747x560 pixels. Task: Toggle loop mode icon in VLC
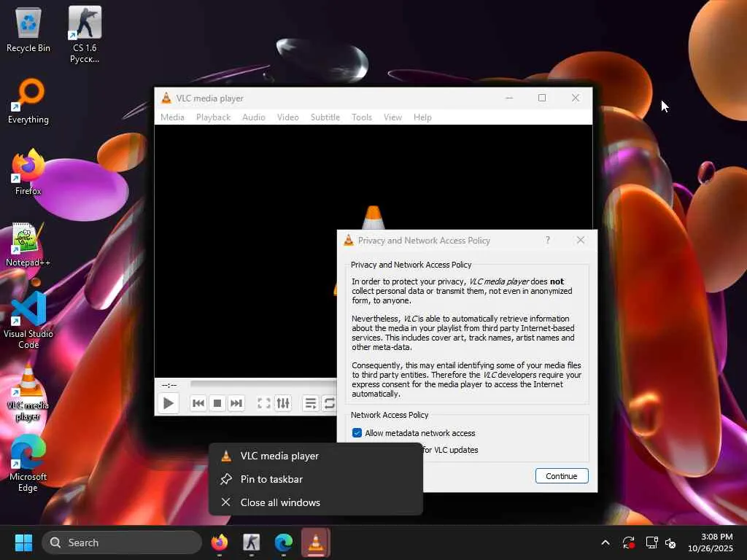coord(329,403)
